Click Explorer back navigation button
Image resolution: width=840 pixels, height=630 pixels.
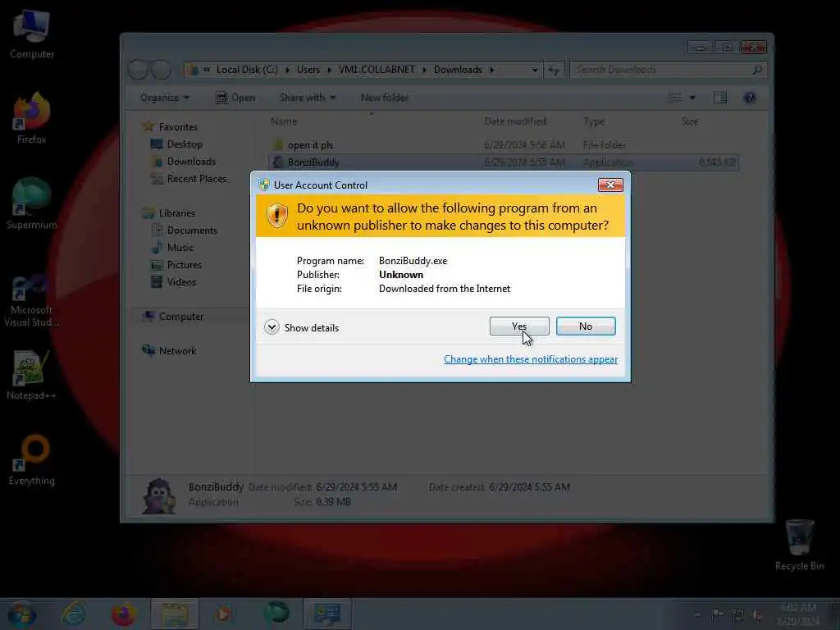[x=138, y=70]
